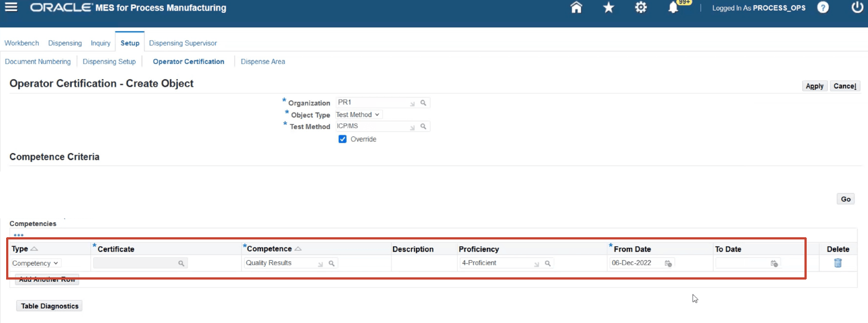Open Competence search magnifier icon

coord(331,263)
